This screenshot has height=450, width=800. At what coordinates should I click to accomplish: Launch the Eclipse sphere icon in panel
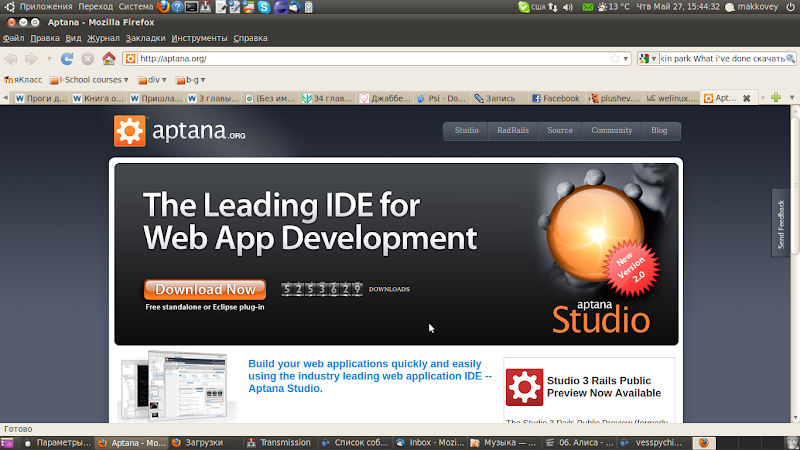pyautogui.click(x=280, y=7)
